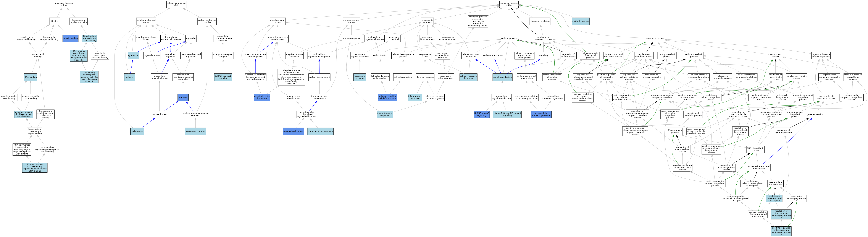Select the 'NF-kappaB complex' node

coord(195,131)
